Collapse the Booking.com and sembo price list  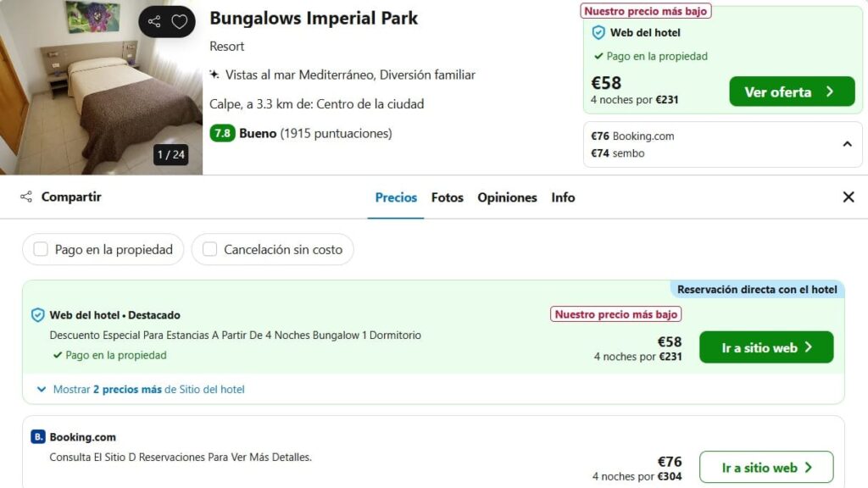[x=847, y=144]
